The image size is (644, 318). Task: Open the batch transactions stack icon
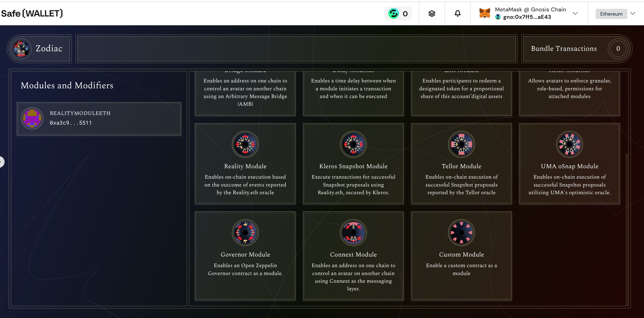(432, 14)
